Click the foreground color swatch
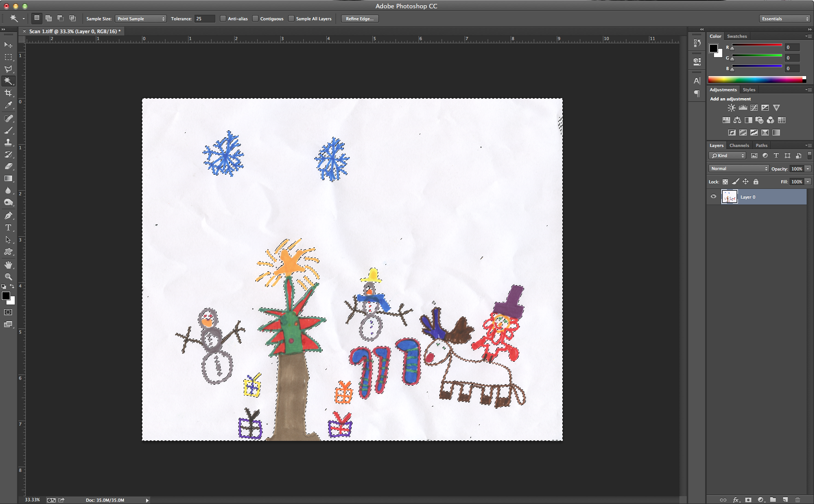This screenshot has width=814, height=504. 6,296
